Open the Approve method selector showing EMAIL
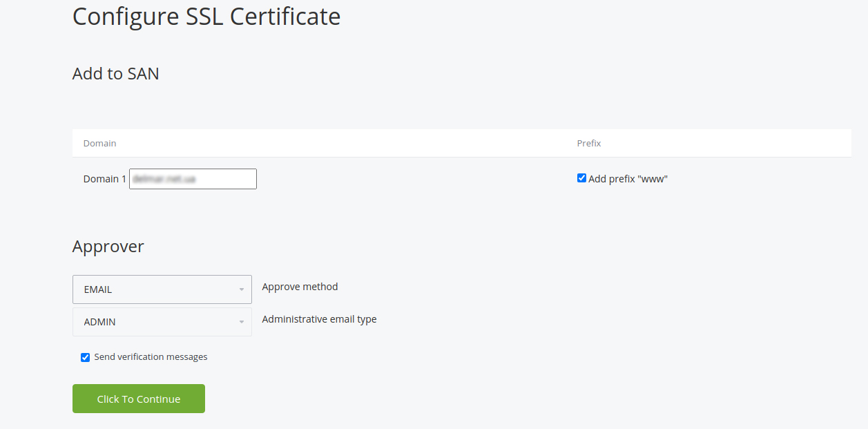Viewport: 868px width, 429px height. [162, 289]
